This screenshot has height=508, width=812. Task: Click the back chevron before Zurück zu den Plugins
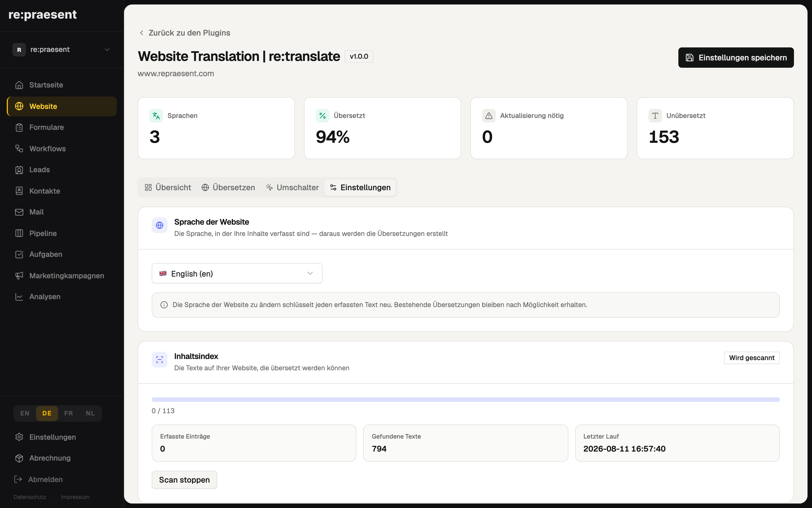(142, 32)
